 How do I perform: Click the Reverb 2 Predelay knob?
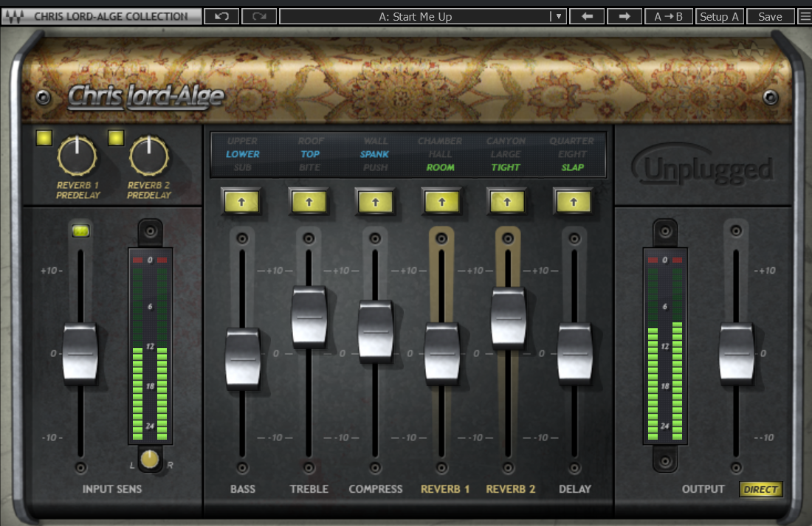(x=148, y=156)
